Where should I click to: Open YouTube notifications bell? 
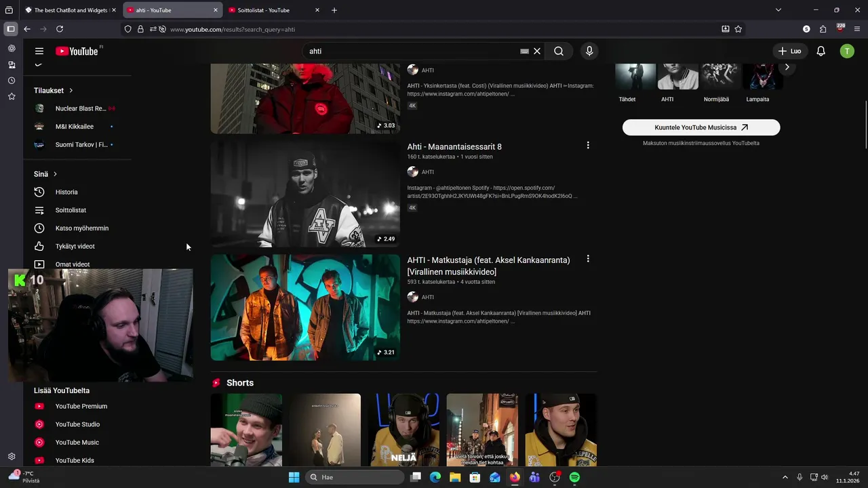point(821,51)
